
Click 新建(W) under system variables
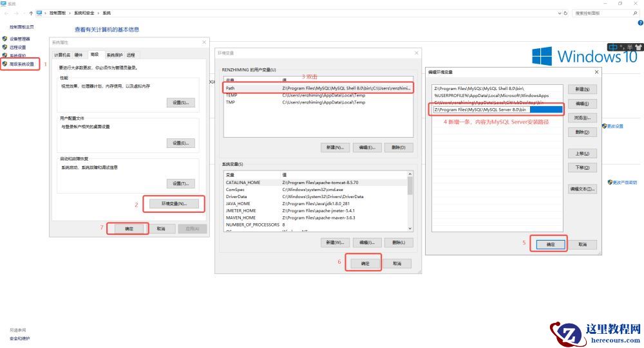click(x=335, y=243)
